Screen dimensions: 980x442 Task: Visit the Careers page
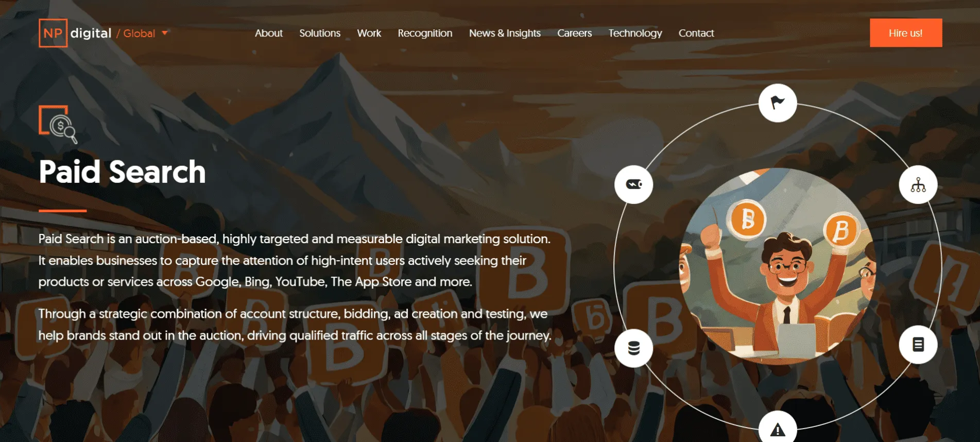coord(575,33)
